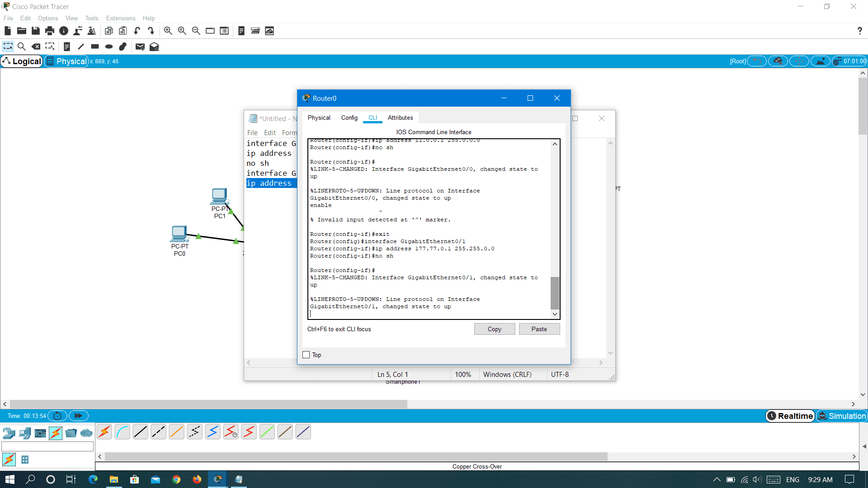Screen dimensions: 868x488
Task: Select the Inspect magnifier tool
Action: pos(21,47)
